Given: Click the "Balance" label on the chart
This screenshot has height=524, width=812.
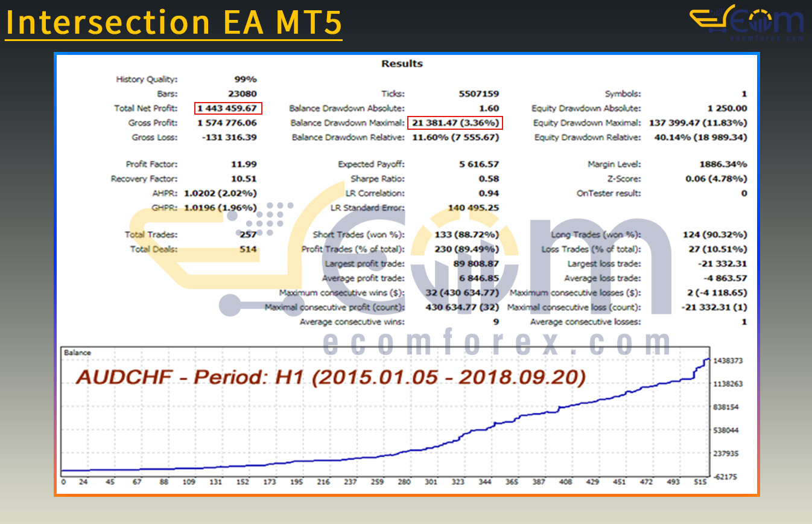Looking at the screenshot, I should [x=77, y=353].
